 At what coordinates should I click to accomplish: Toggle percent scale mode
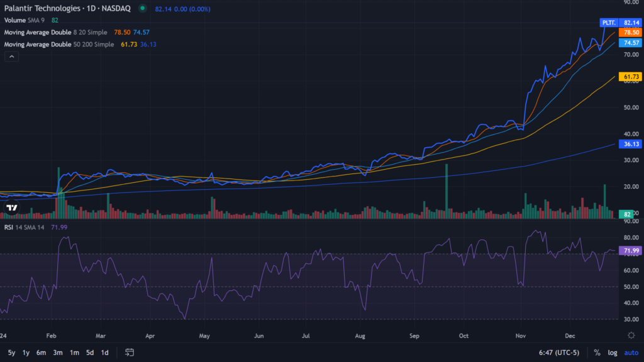596,353
